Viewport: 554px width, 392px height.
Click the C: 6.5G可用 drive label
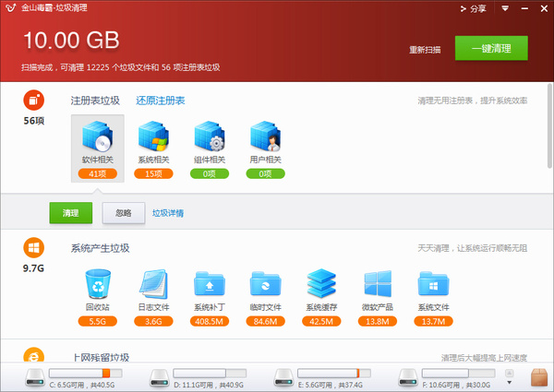tap(82, 385)
